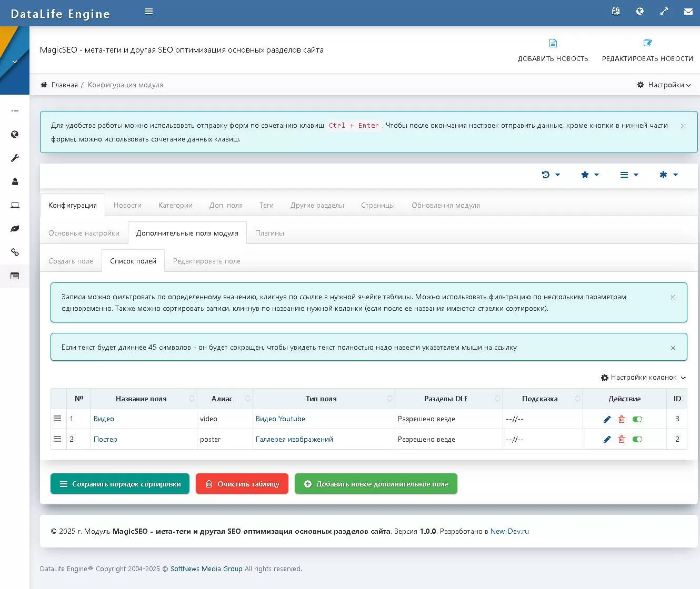Open the sidebar link chain section
The height and width of the screenshot is (589, 700).
pyautogui.click(x=15, y=252)
